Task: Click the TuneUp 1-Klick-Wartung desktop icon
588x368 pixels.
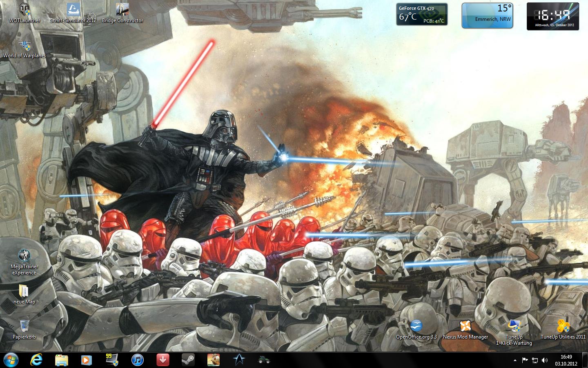Action: tap(514, 327)
